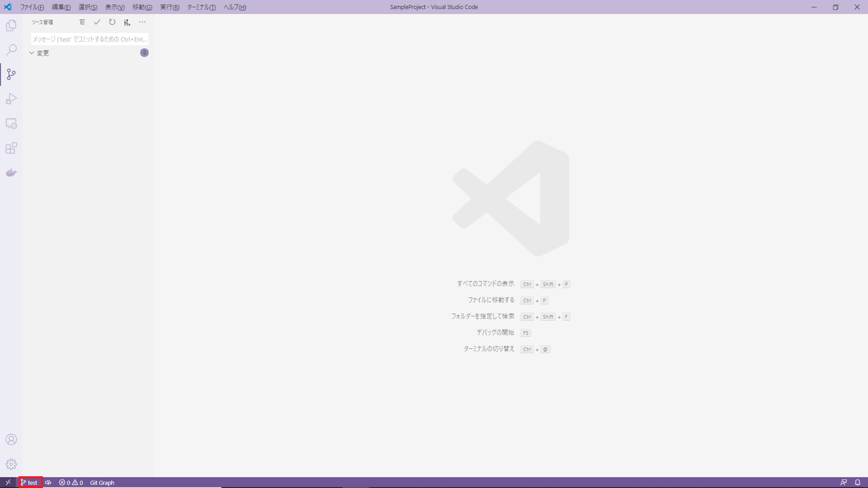Screen dimensions: 868x488
Task: Open the Explorer view in activity bar
Action: pos(11,25)
